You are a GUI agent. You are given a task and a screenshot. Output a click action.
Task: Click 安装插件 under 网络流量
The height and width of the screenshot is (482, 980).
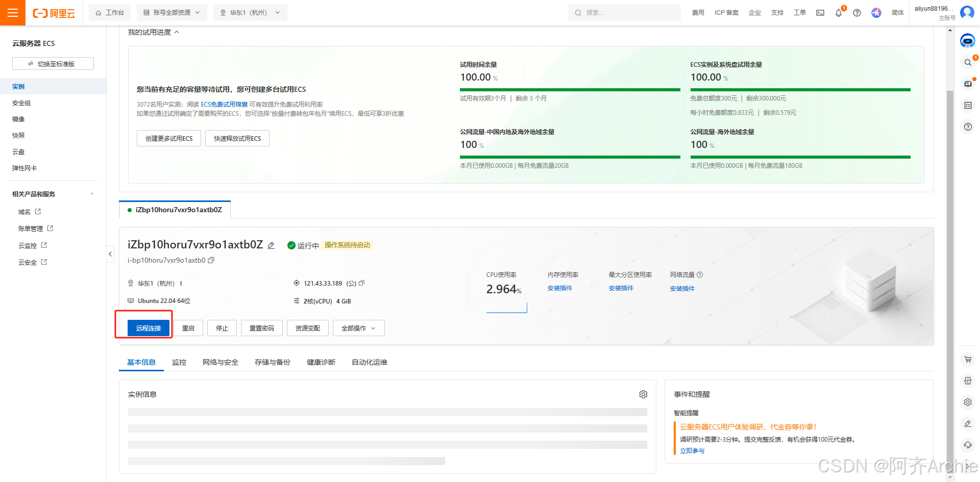click(x=682, y=289)
